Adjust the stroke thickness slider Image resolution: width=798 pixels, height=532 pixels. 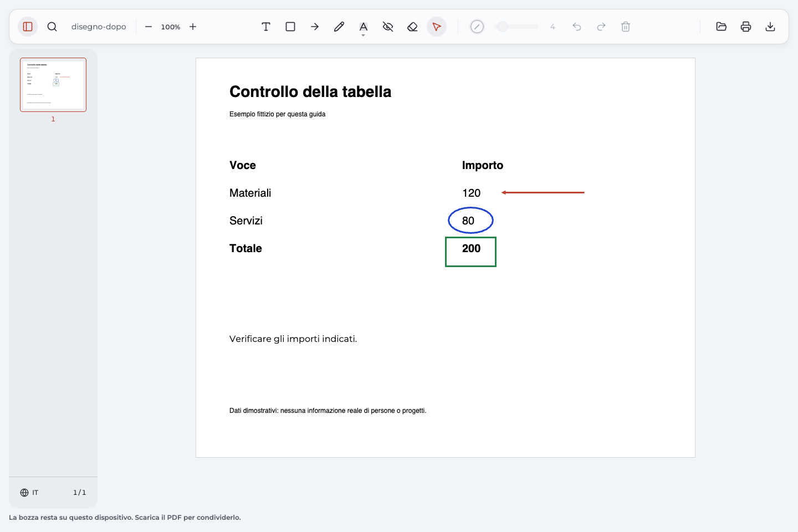click(x=516, y=27)
